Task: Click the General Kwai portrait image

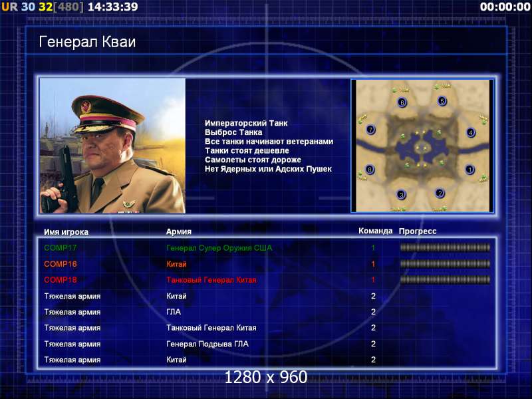Action: click(x=112, y=146)
